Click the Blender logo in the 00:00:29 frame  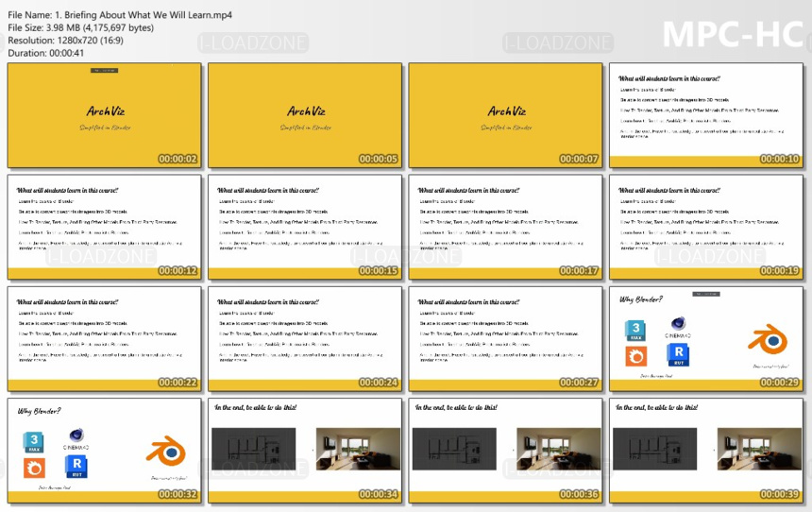click(768, 339)
